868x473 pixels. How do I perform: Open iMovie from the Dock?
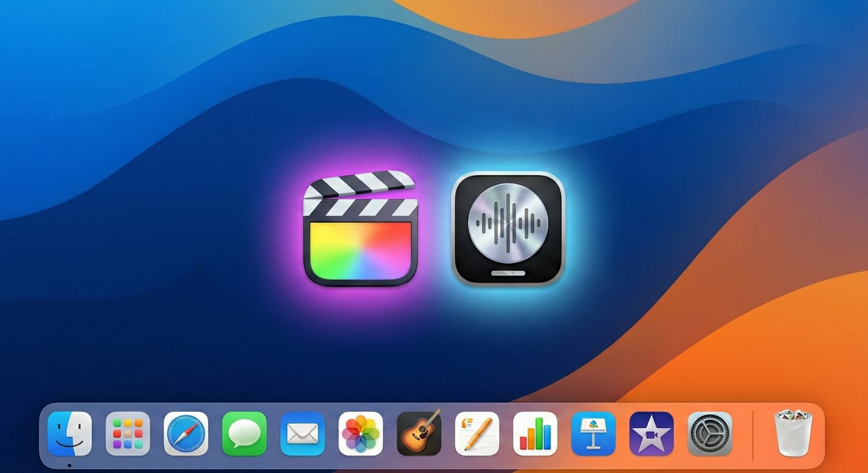click(653, 434)
